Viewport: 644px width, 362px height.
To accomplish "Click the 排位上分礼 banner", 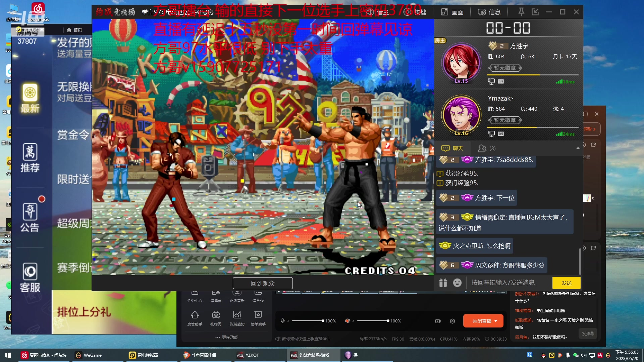I will [114, 312].
